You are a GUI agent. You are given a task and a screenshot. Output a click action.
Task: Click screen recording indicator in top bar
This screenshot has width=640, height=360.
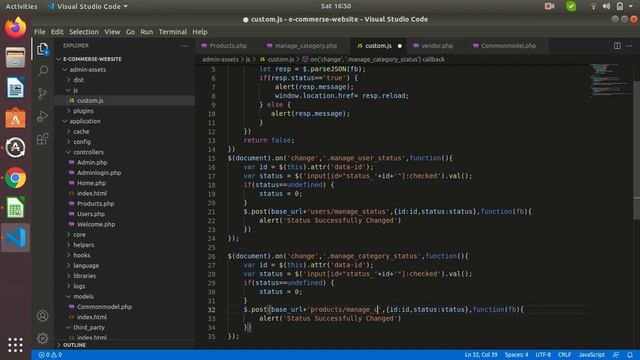[549, 6]
